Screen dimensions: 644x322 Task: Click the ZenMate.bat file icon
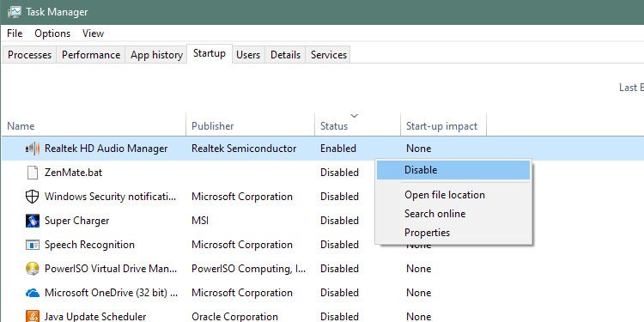(x=33, y=173)
